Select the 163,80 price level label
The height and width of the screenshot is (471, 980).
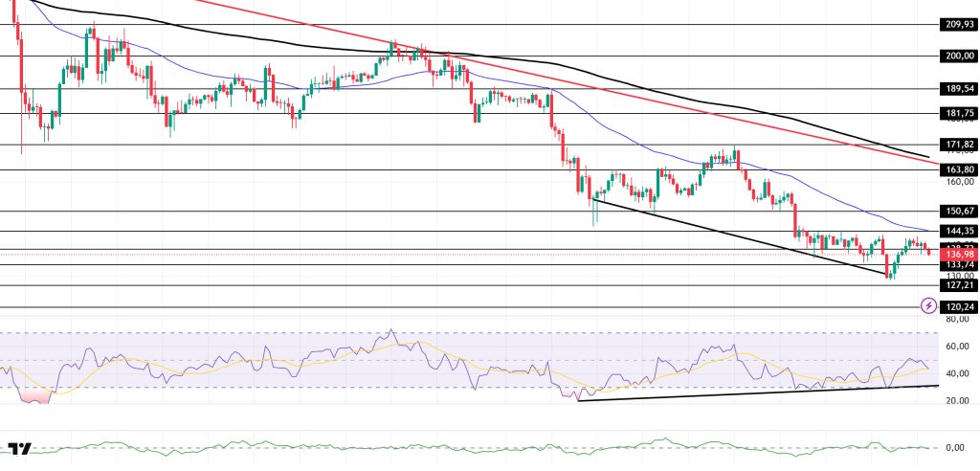(x=959, y=169)
